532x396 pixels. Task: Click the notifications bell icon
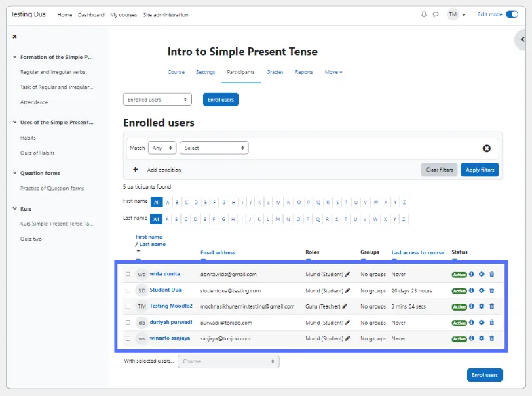pos(424,14)
